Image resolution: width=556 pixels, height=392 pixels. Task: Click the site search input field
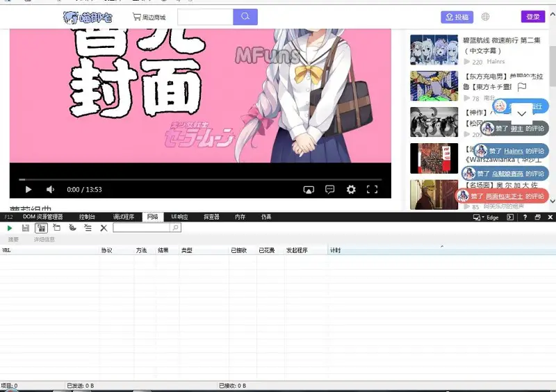[x=205, y=17]
